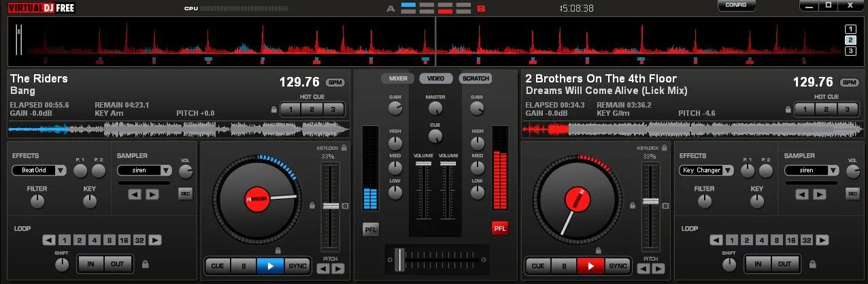Select waveform zoom level 3
The image size is (868, 284).
[850, 50]
